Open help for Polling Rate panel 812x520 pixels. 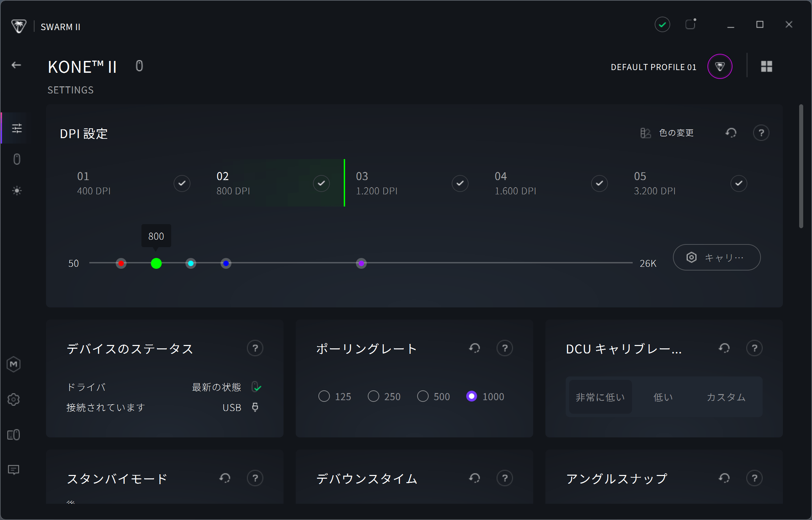click(504, 348)
